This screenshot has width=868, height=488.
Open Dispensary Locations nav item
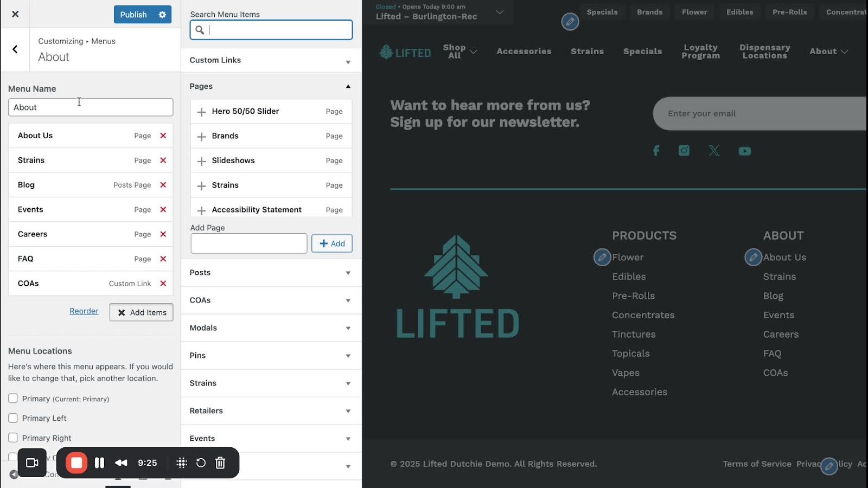click(765, 52)
